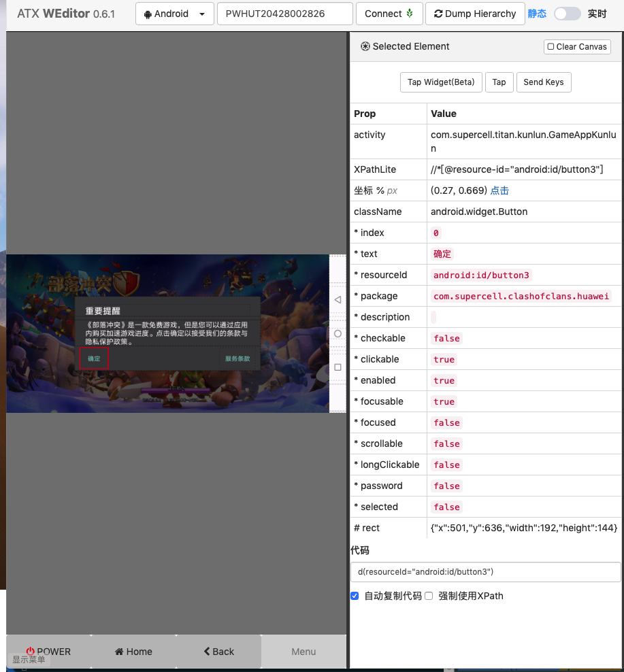
Task: Click the rect value cell
Action: pyautogui.click(x=524, y=528)
